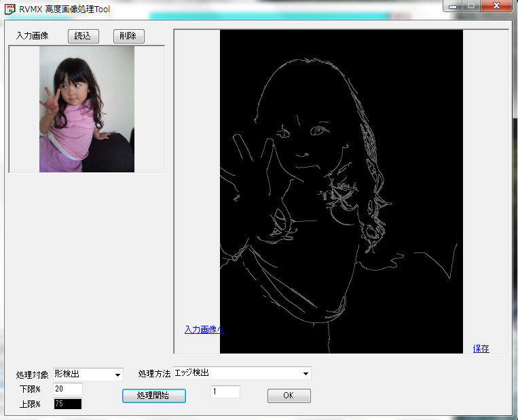
Task: Click the edge-detected output image
Action: coord(341,191)
